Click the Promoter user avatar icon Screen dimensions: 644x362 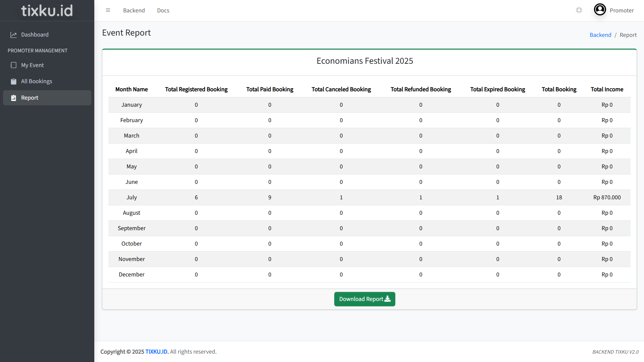click(600, 10)
